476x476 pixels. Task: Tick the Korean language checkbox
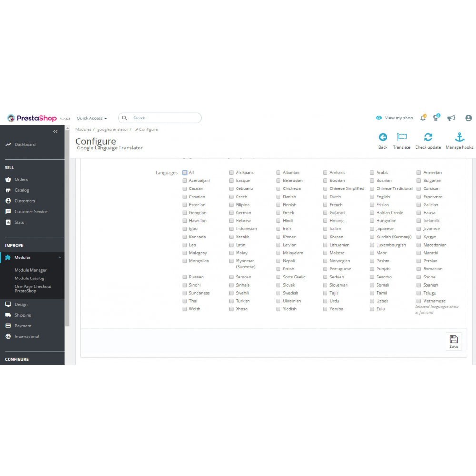tap(325, 237)
